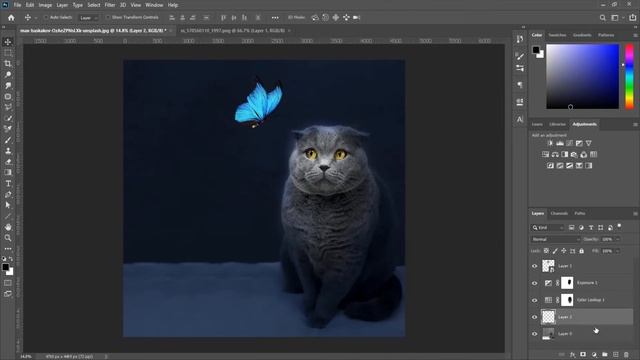This screenshot has height=360, width=640.
Task: Select the Hand tool
Action: pos(8,227)
